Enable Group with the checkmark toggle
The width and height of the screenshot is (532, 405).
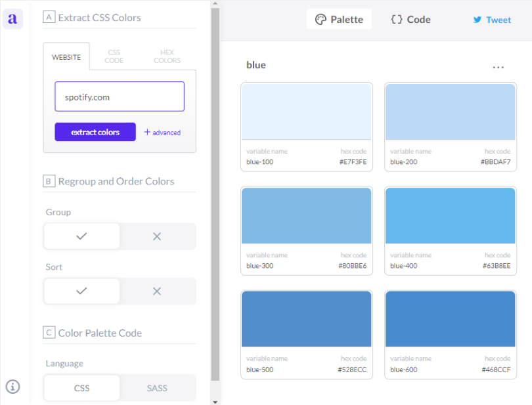coord(81,236)
